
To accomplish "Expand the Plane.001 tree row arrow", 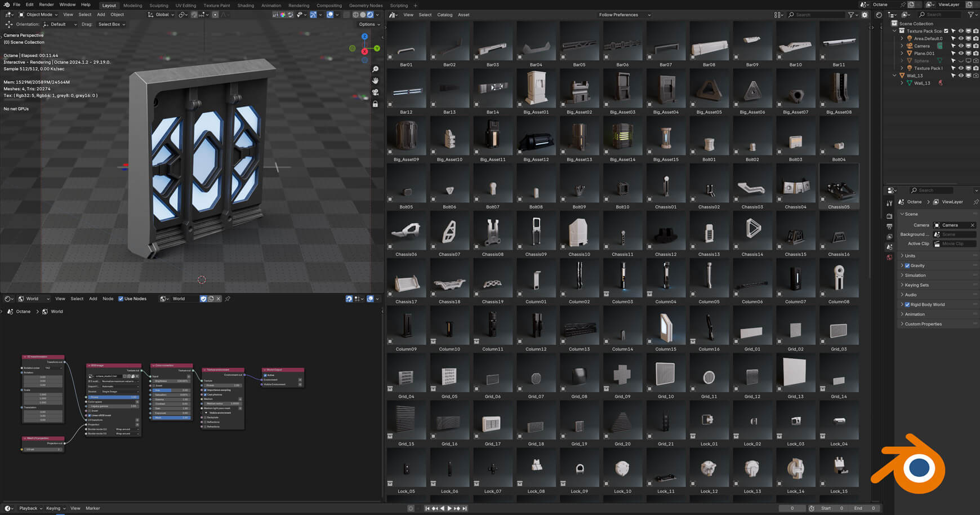I will 902,53.
